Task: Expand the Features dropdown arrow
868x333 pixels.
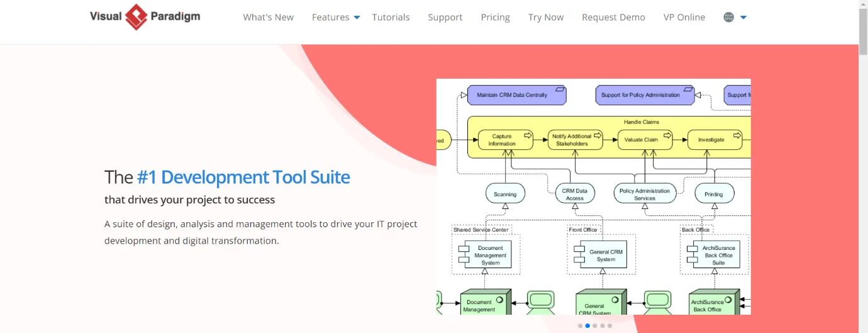Action: [x=357, y=18]
